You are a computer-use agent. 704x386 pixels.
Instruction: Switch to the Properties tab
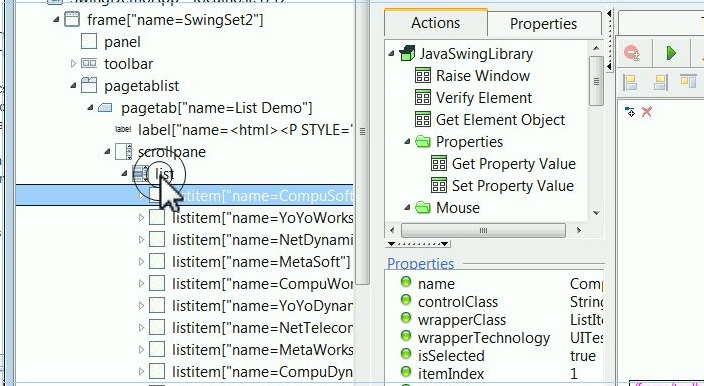[x=543, y=23]
